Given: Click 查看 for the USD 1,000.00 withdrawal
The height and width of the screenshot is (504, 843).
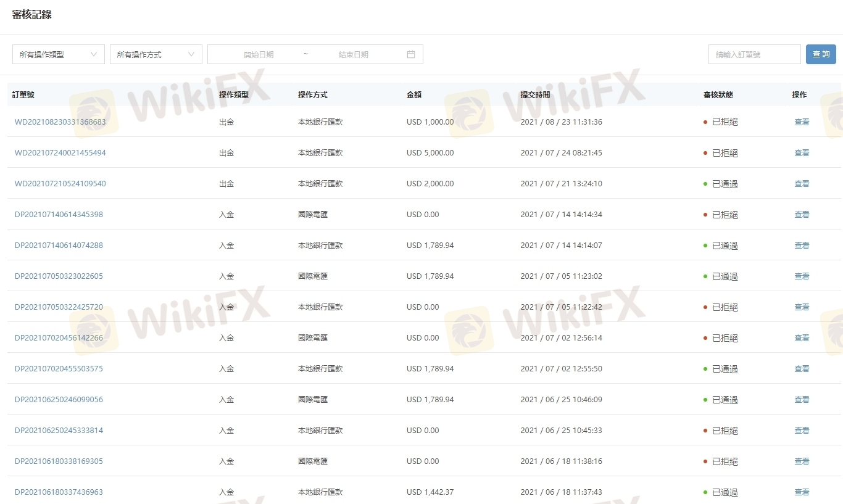Looking at the screenshot, I should [802, 122].
